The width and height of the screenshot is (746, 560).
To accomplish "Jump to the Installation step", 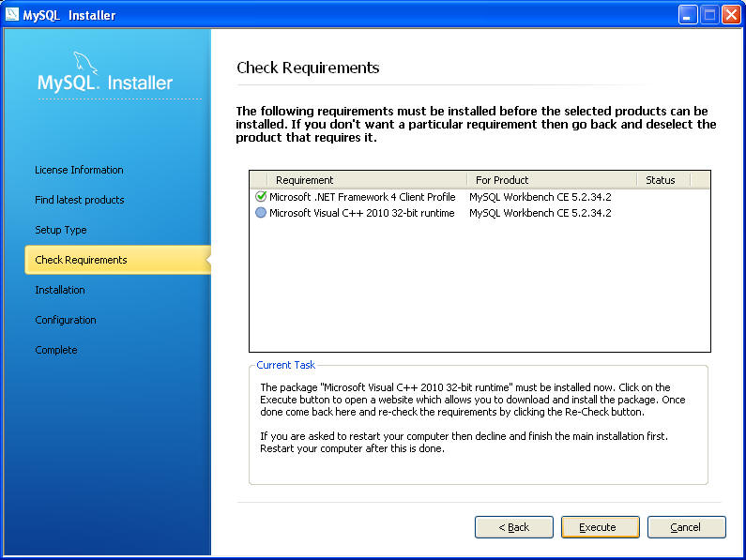I will click(x=60, y=290).
